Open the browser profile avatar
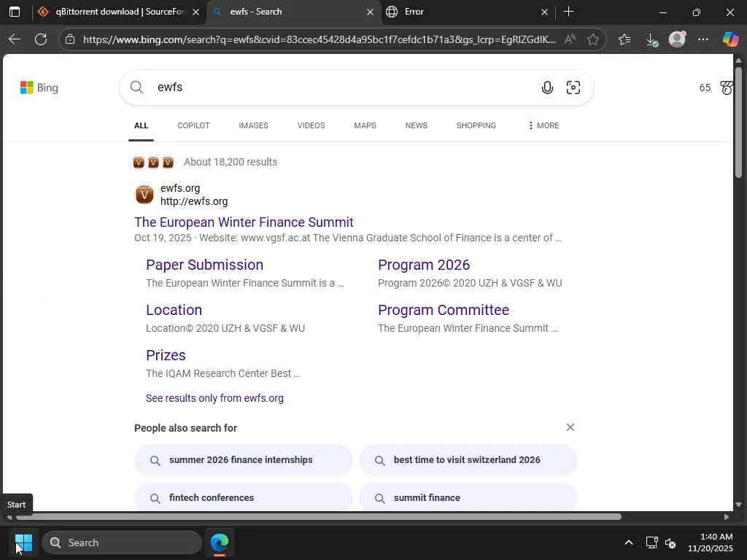 tap(677, 39)
